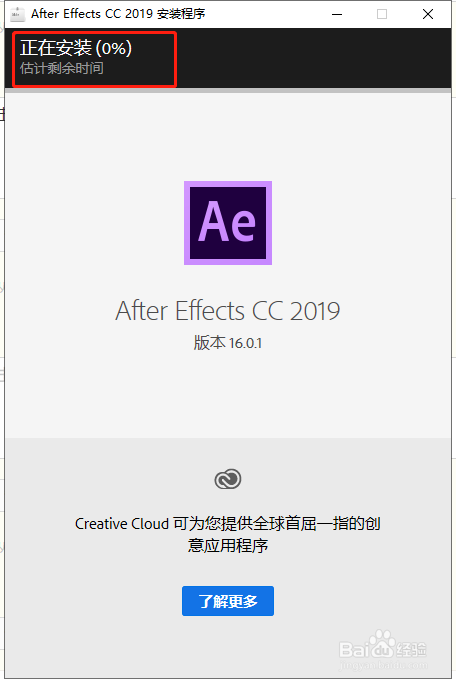Click the window title After Effects CC 2019 安装程序

click(118, 14)
